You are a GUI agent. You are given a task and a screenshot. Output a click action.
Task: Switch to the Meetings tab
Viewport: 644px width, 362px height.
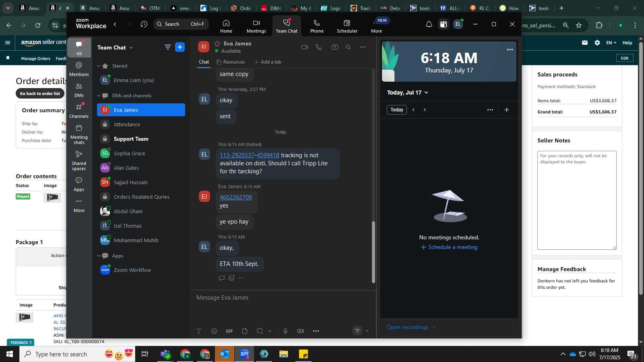256,26
